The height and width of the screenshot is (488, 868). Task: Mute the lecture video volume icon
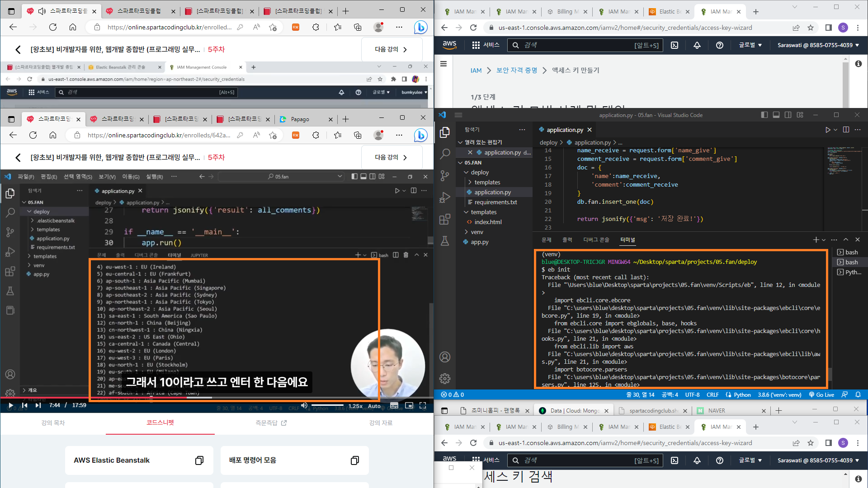click(304, 405)
